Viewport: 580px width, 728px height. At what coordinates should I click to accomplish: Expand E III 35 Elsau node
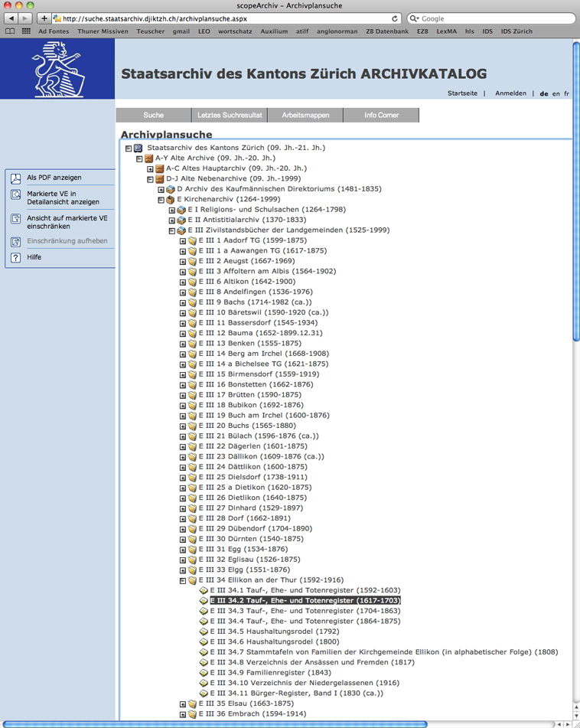(183, 704)
